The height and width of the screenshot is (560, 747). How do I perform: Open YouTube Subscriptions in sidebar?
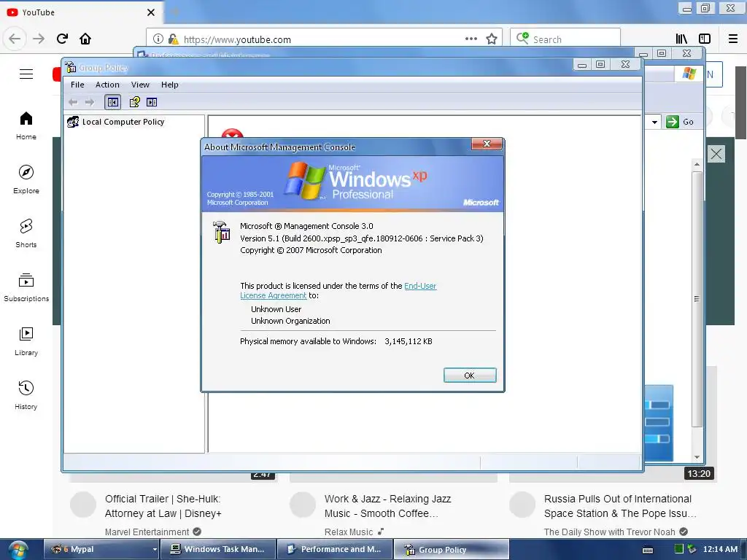pos(26,287)
